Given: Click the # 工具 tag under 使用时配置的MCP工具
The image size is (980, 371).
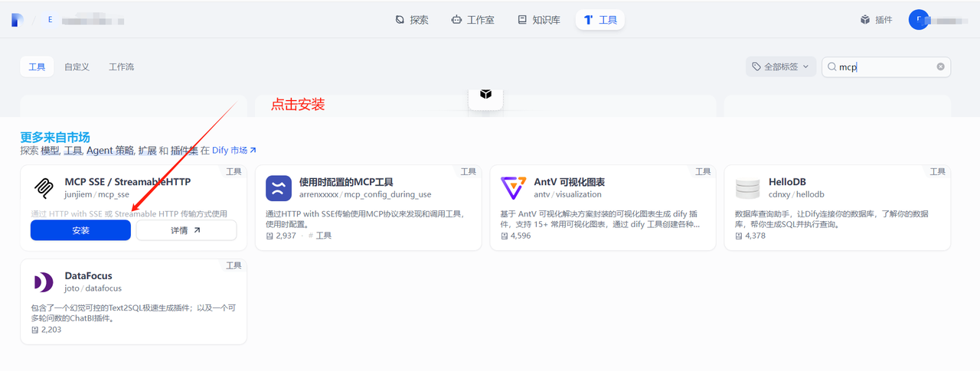Looking at the screenshot, I should (x=320, y=236).
